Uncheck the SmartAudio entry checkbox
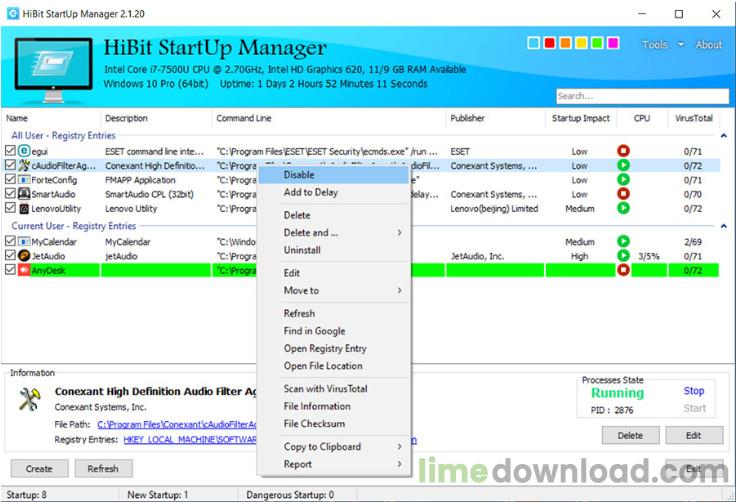The image size is (736, 502). (x=10, y=193)
